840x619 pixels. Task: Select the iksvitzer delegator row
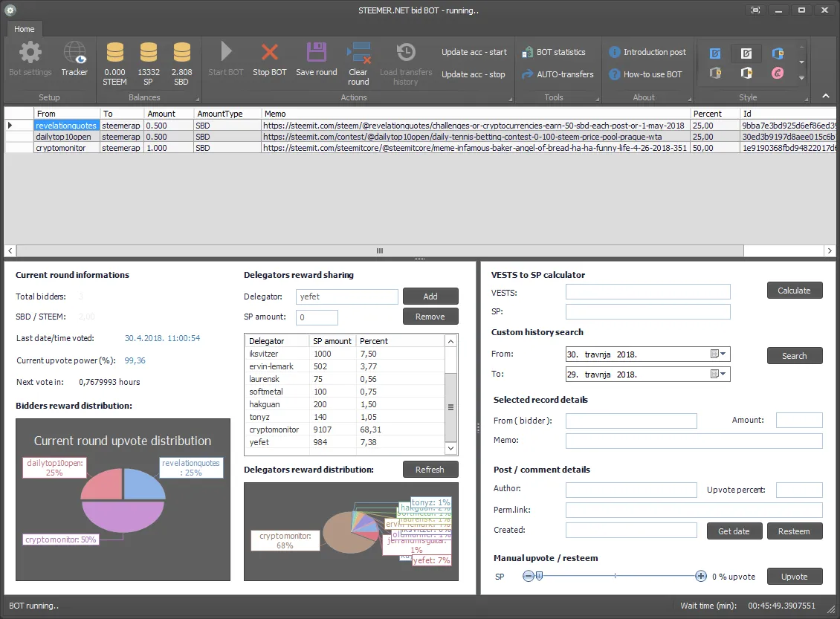click(345, 354)
